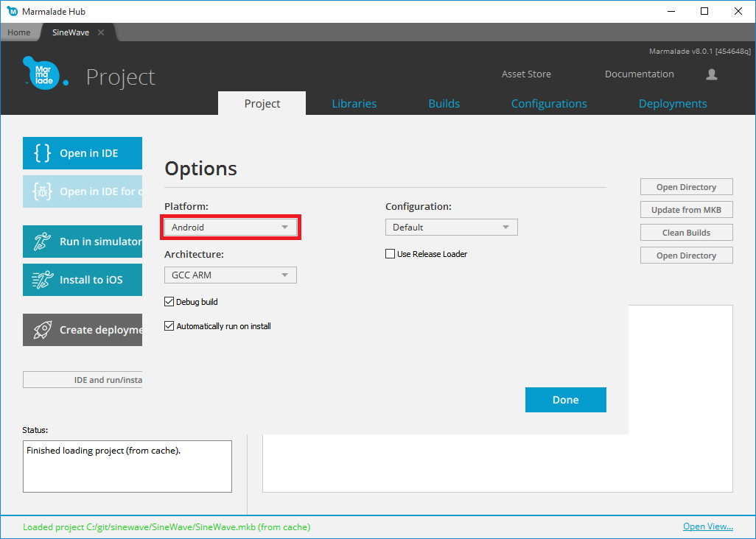
Task: Enable the Use Release Loader checkbox
Action: point(390,253)
